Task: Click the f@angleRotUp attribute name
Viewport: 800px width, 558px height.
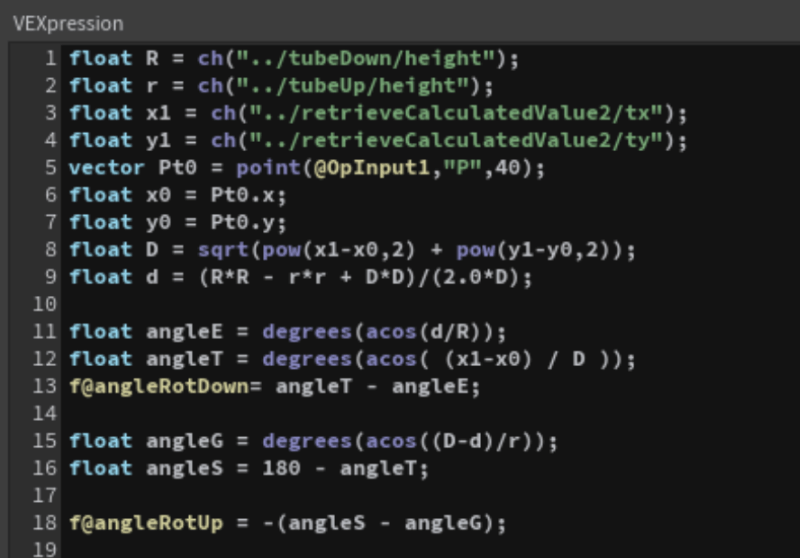Action: pyautogui.click(x=144, y=523)
